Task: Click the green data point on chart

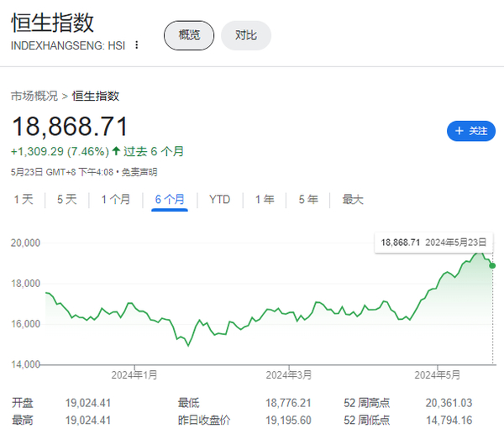Action: 492,265
